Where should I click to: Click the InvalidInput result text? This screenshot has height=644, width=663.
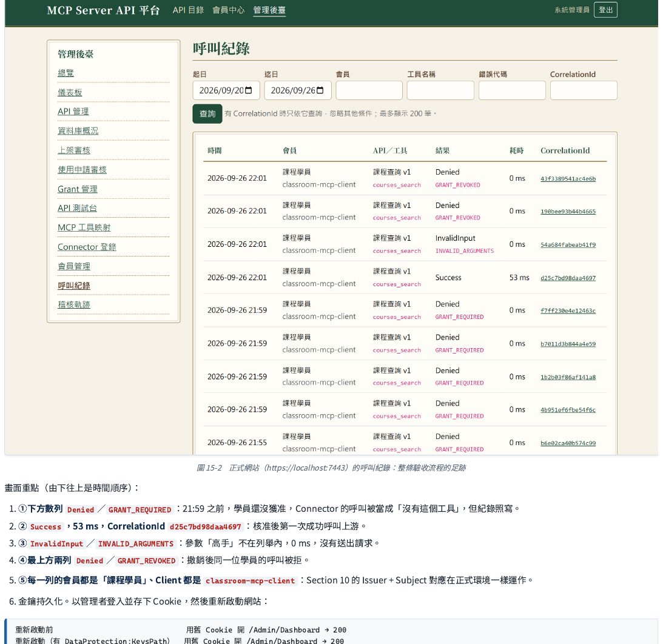tap(456, 238)
